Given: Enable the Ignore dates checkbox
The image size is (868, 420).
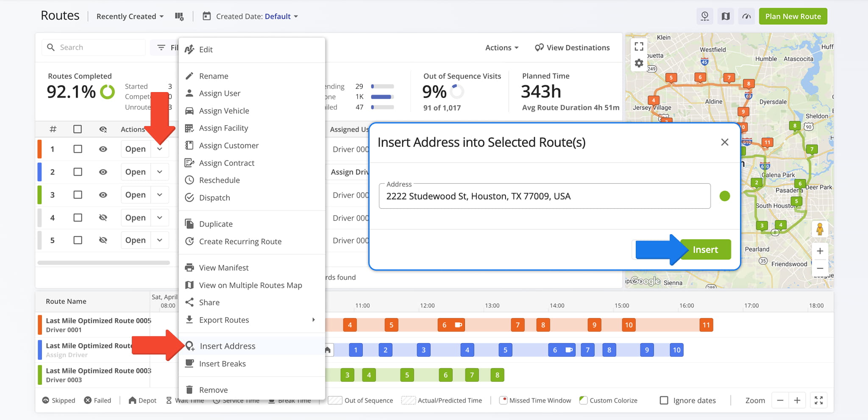Looking at the screenshot, I should point(663,400).
